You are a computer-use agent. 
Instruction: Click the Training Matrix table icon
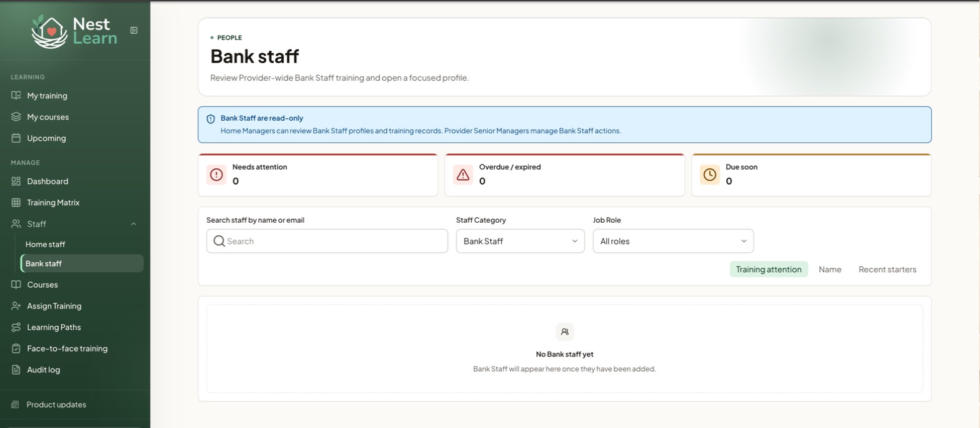16,203
